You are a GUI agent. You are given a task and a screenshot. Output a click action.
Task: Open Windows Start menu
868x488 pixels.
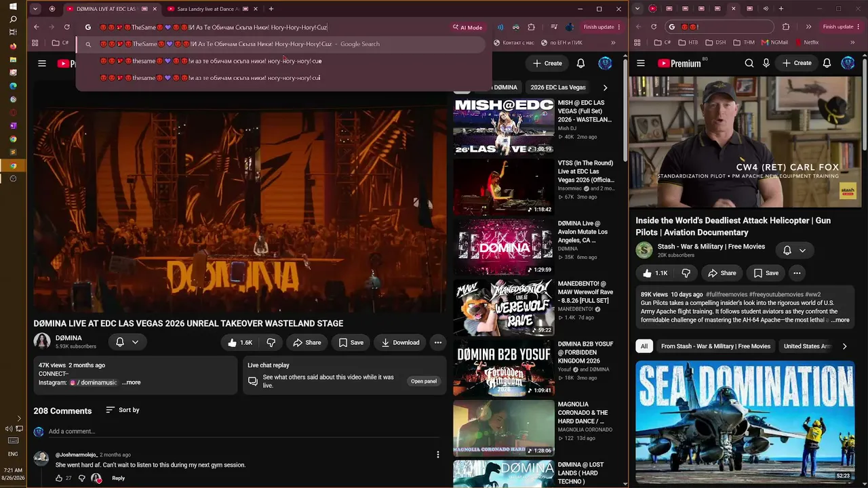click(x=13, y=7)
